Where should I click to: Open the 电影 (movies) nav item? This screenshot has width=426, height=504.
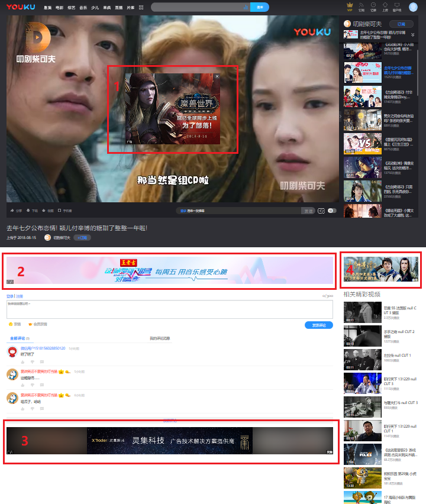(x=60, y=8)
